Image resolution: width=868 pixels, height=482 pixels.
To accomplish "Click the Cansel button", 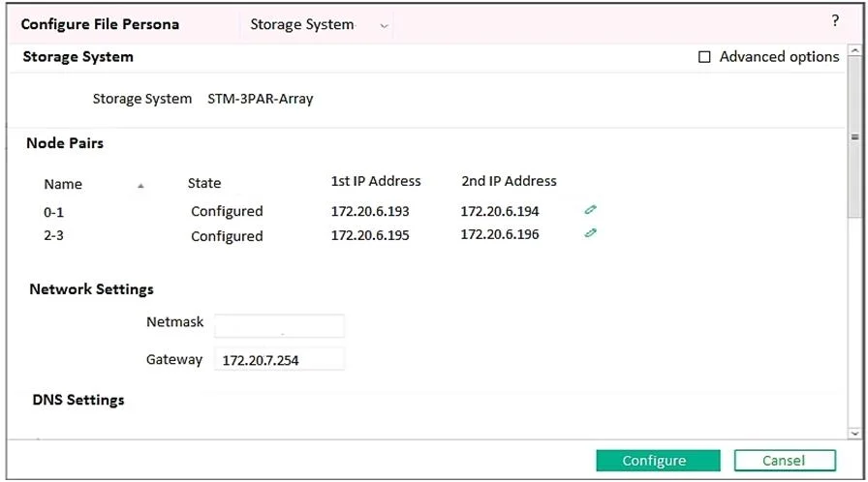I will tap(785, 461).
